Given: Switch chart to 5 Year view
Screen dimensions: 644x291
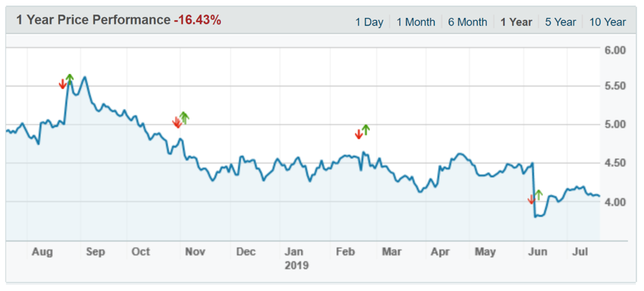Looking at the screenshot, I should click(560, 22).
